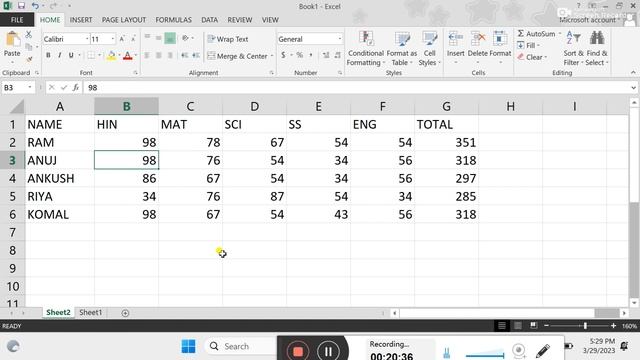This screenshot has width=640, height=360.
Task: Click the zoom slider handle
Action: click(x=585, y=326)
